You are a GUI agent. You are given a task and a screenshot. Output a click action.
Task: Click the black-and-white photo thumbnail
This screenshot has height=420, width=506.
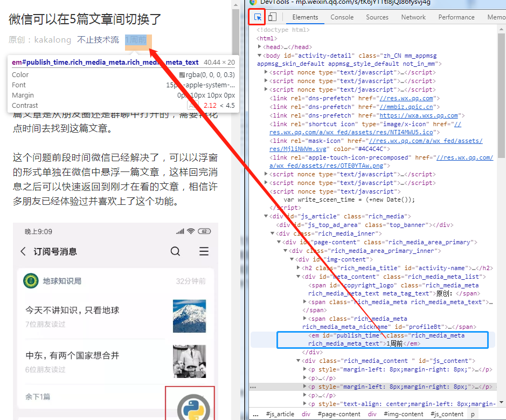189,361
